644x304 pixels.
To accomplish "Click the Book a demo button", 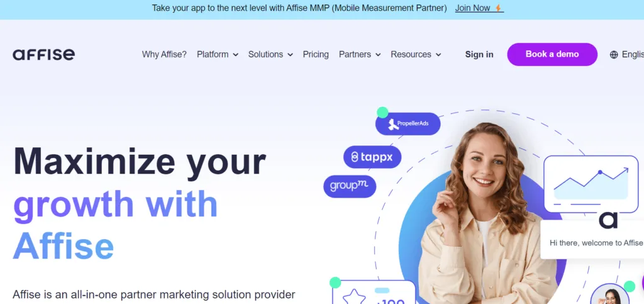I will tap(552, 54).
